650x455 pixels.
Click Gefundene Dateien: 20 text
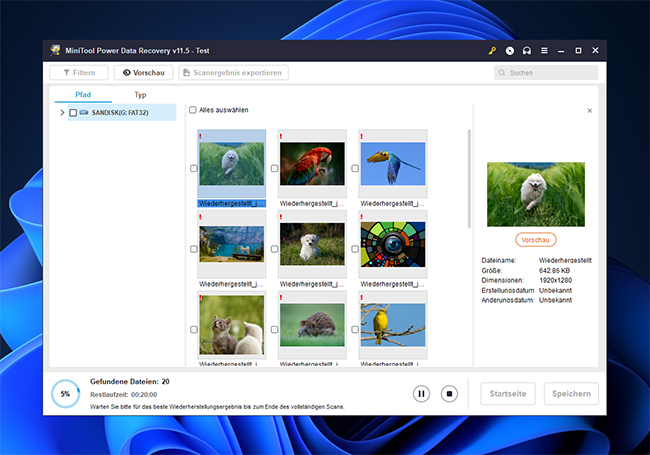pos(130,381)
